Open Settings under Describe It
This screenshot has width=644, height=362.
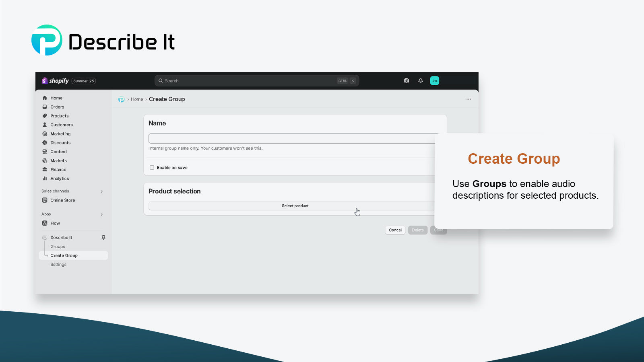tap(58, 265)
